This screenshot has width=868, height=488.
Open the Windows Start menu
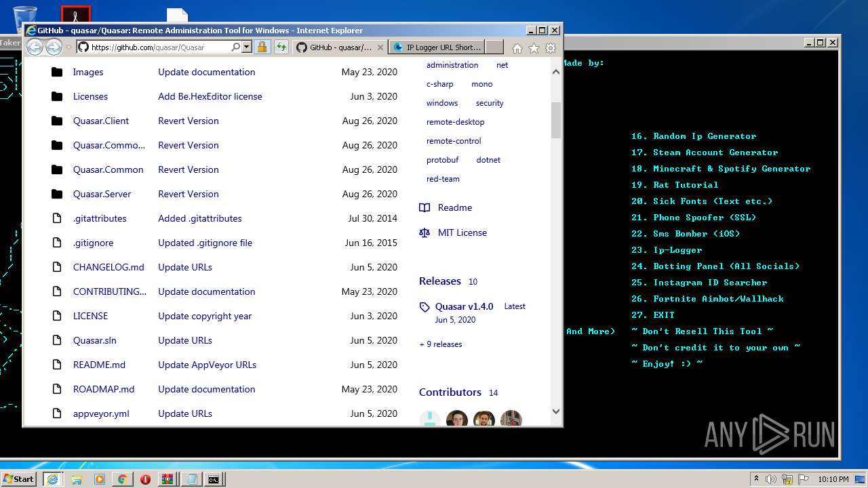[19, 479]
